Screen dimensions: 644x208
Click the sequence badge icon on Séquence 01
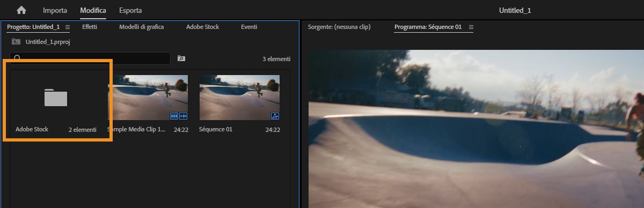pyautogui.click(x=275, y=115)
